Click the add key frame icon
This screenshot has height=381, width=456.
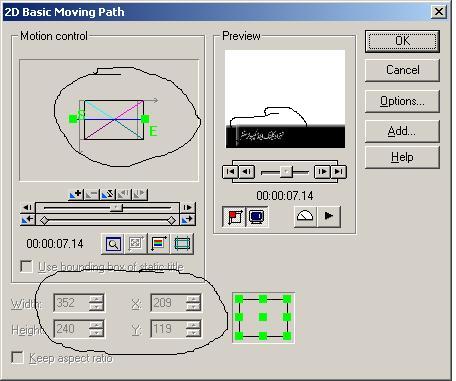click(x=76, y=194)
